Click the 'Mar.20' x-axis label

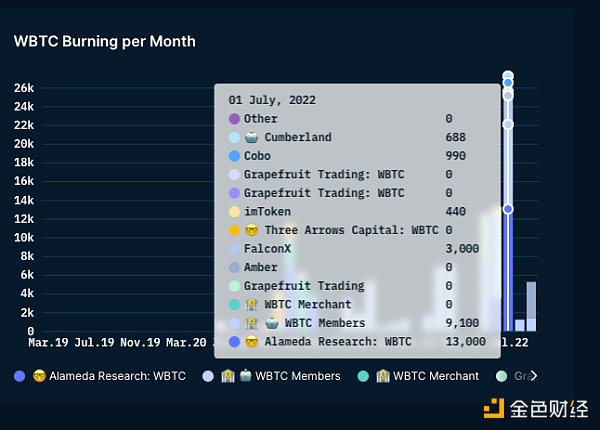click(186, 342)
